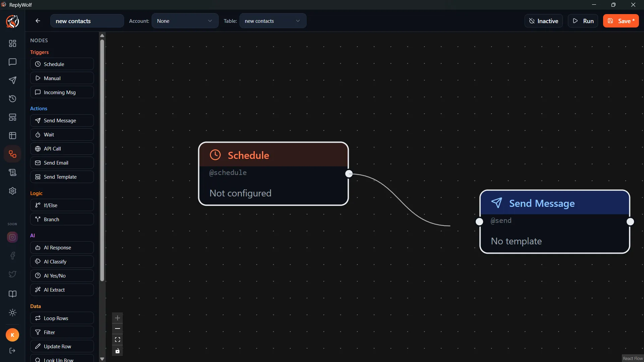Click the Twitter bird coming-soon icon
This screenshot has height=362, width=644.
(x=12, y=274)
